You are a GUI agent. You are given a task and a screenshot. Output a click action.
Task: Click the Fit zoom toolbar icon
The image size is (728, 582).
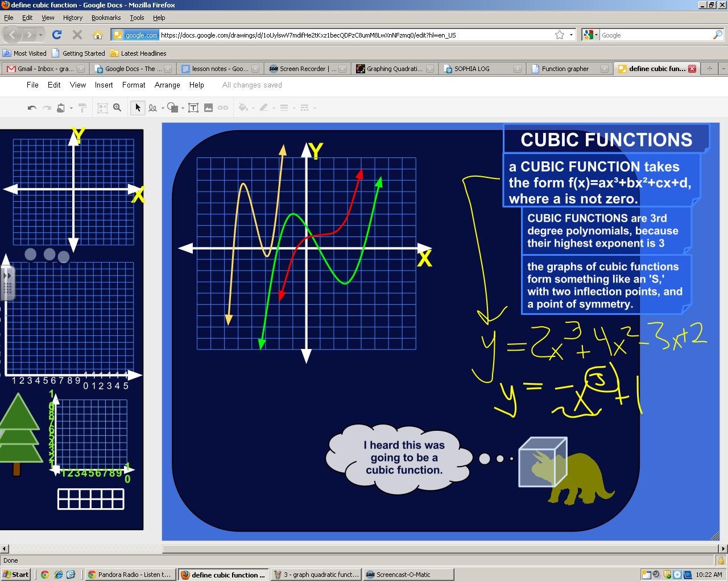pyautogui.click(x=102, y=107)
